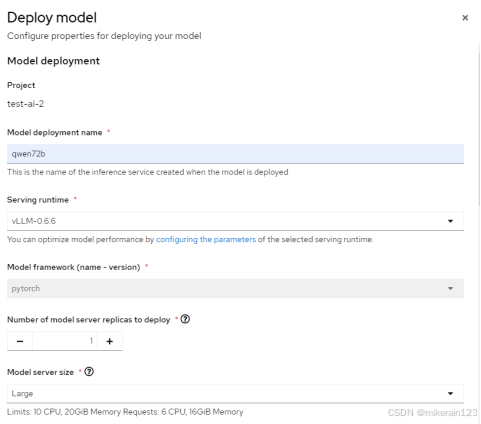Click the 'Deploy model' dialog title
This screenshot has height=424, width=481.
click(x=52, y=18)
